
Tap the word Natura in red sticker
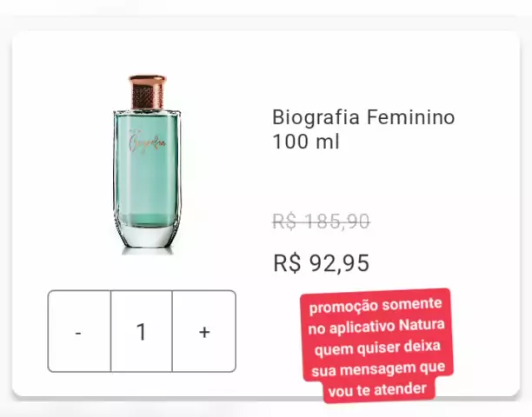[x=422, y=325]
